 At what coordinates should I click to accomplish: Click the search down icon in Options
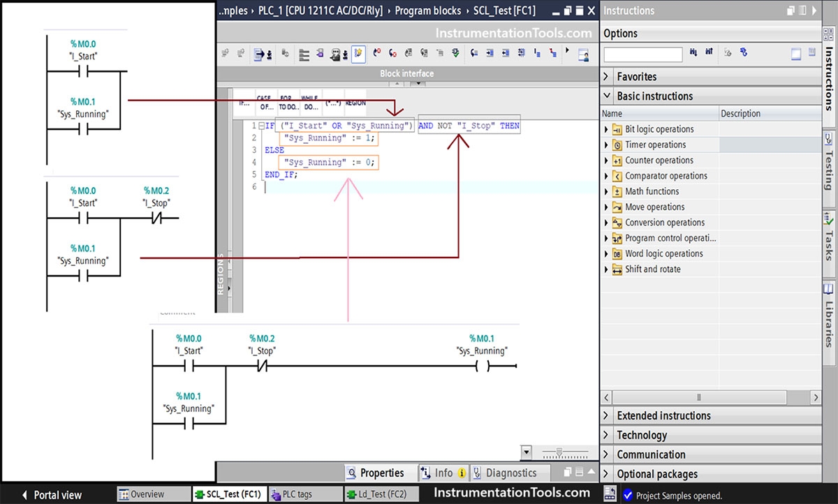point(694,52)
